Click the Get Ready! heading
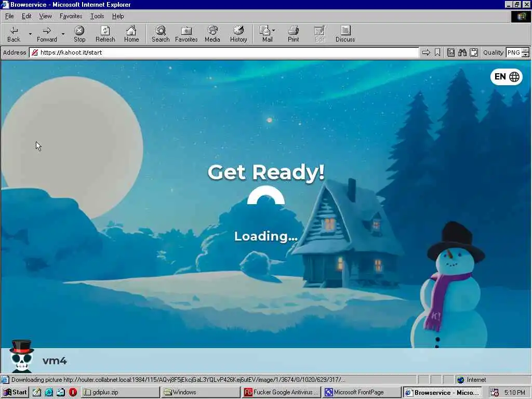Viewport: 532px width, 399px height. [x=266, y=172]
